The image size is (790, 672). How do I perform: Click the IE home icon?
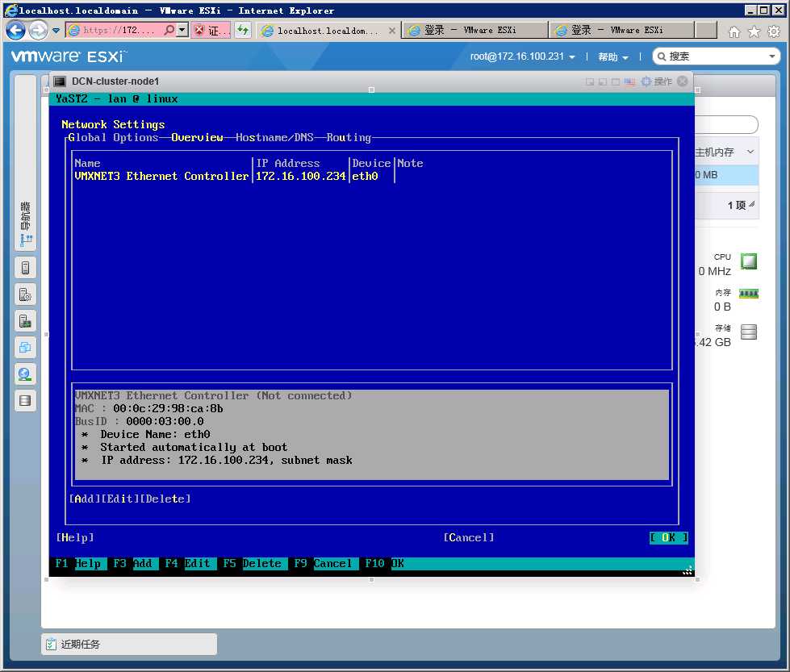[x=734, y=31]
